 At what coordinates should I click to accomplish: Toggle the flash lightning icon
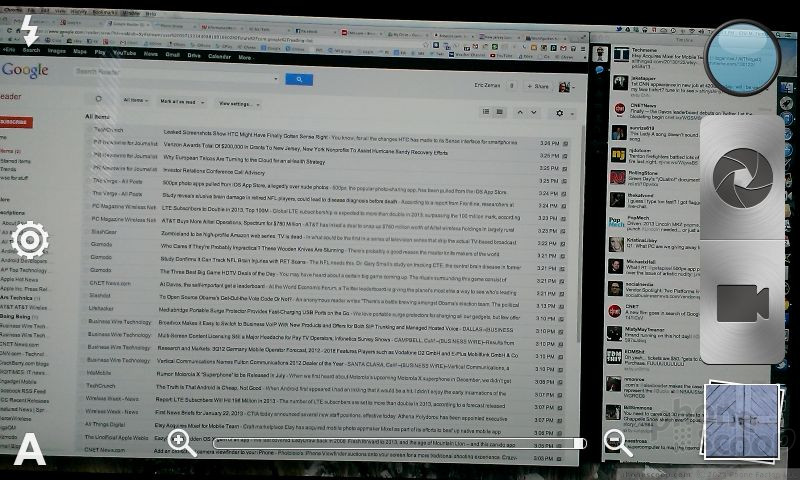point(30,30)
